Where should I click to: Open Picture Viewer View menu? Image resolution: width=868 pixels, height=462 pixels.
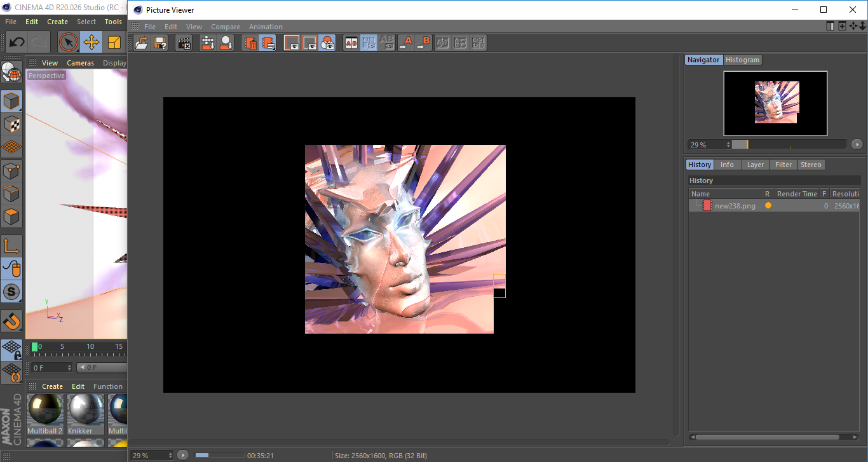(x=194, y=27)
